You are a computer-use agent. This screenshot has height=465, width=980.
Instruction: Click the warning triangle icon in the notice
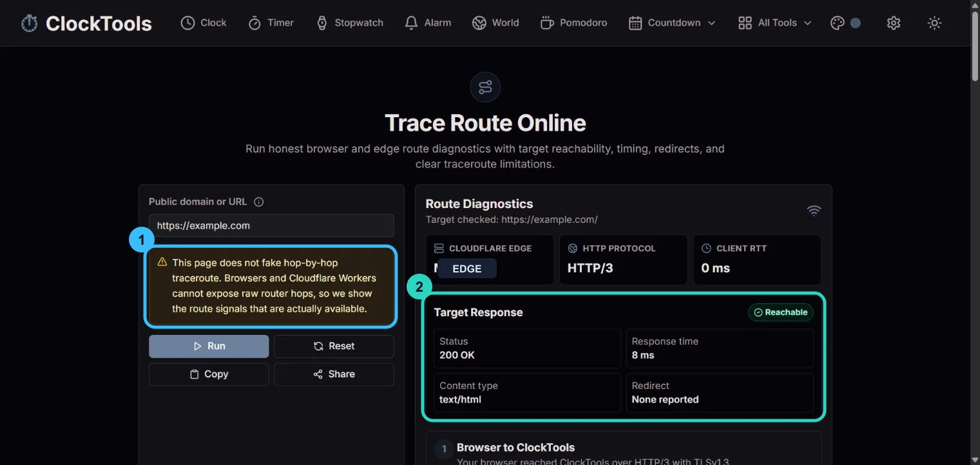[162, 262]
